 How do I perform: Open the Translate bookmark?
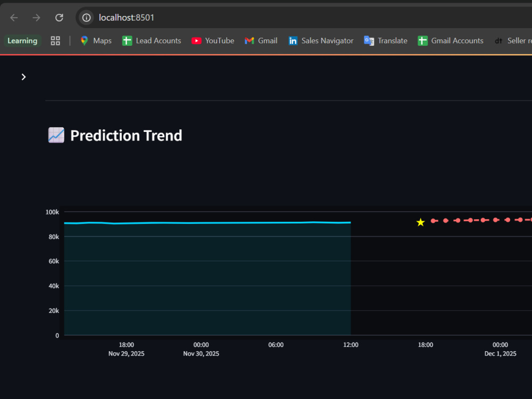tap(385, 41)
